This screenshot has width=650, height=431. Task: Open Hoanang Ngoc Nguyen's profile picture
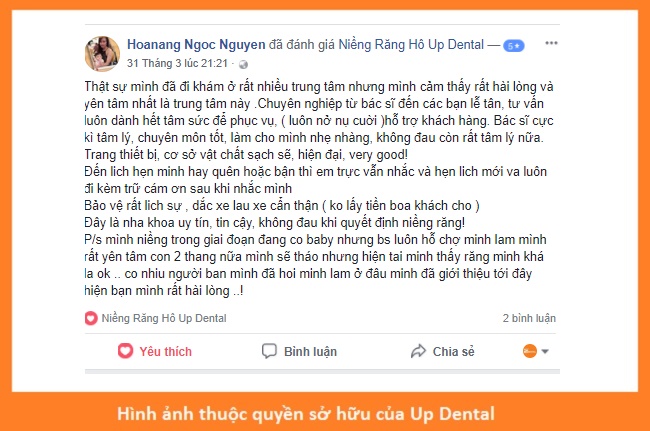(102, 54)
